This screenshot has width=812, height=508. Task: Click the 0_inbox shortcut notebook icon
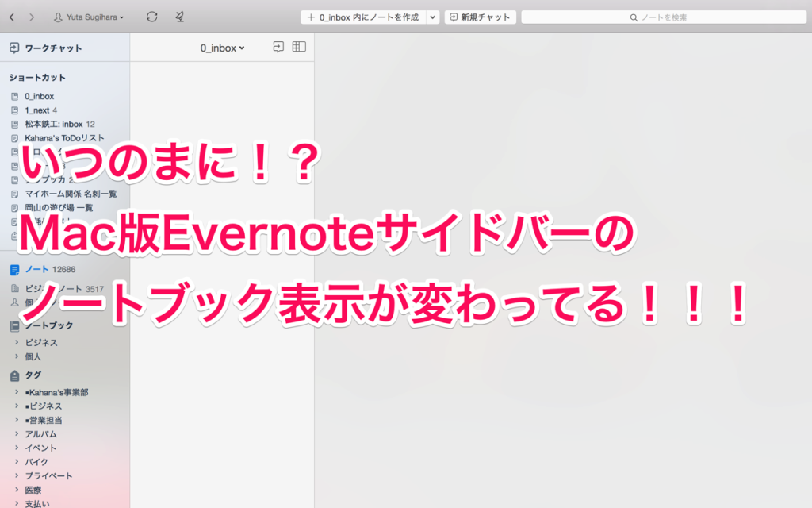[14, 96]
